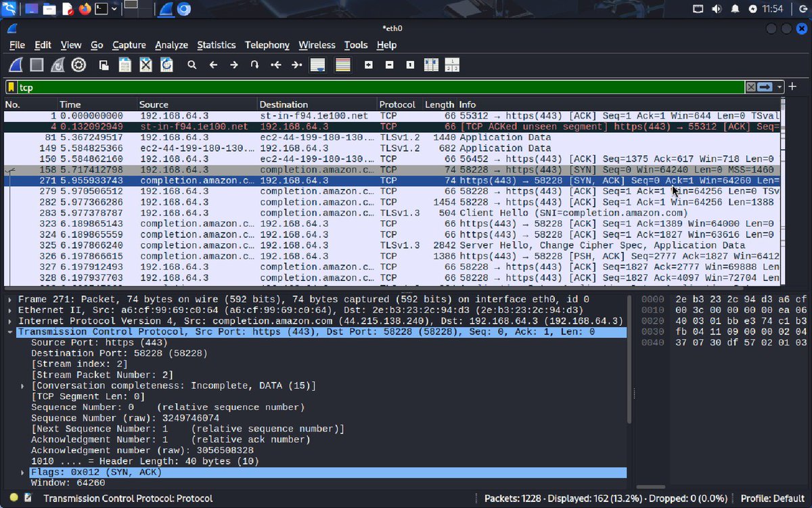This screenshot has width=812, height=508.
Task: Launch Firefox from the top panel
Action: 85,9
